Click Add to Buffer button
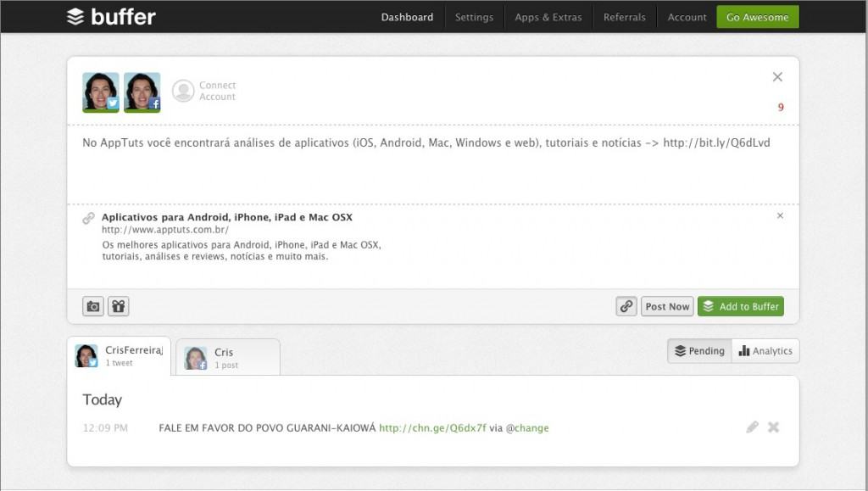 click(x=741, y=306)
